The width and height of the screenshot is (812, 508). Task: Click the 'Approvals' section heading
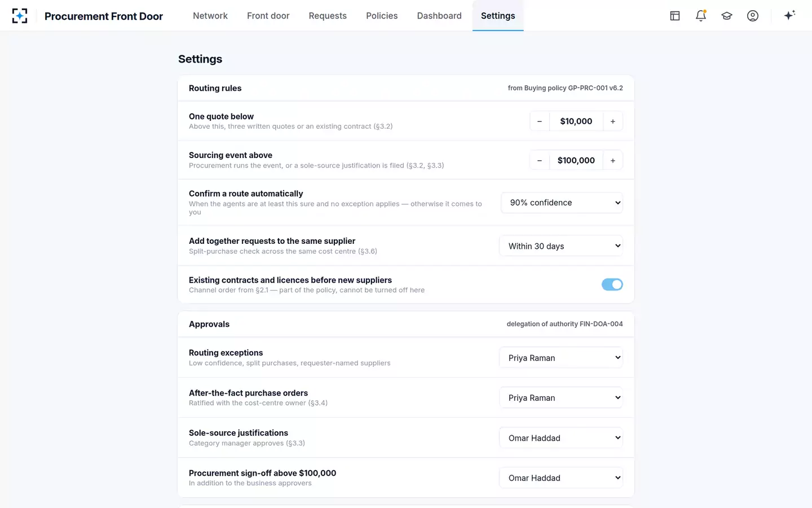point(209,324)
